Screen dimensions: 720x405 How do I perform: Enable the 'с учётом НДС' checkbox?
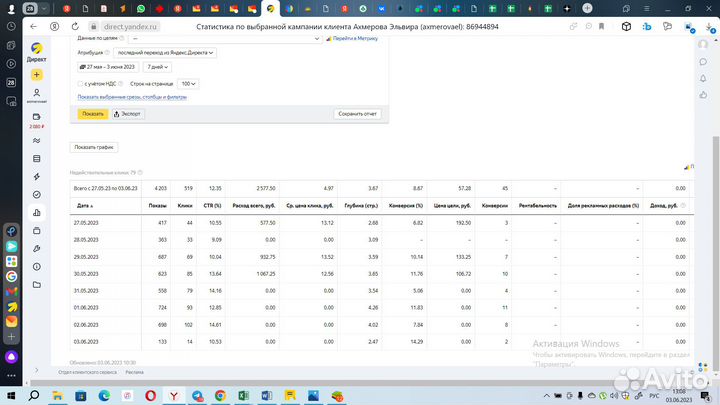[81, 84]
